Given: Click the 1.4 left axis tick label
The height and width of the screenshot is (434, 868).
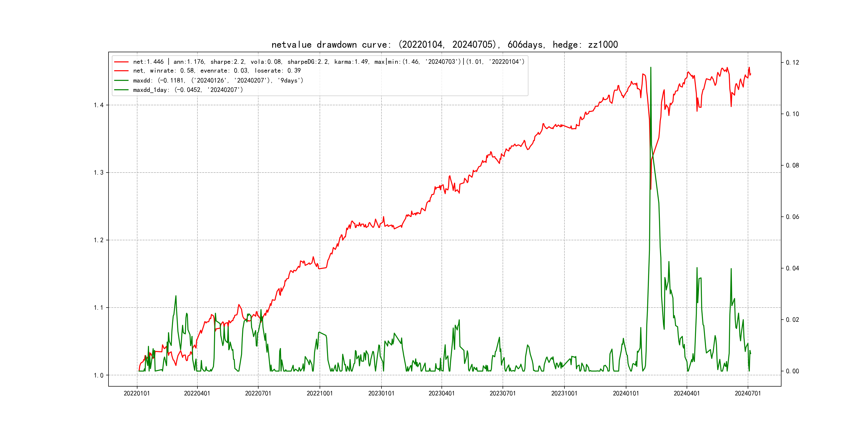Looking at the screenshot, I should [x=98, y=105].
